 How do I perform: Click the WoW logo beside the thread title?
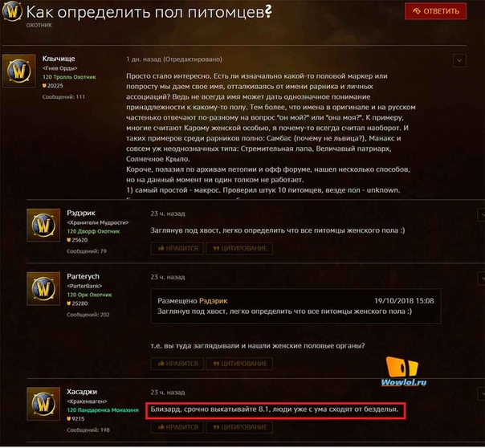point(12,11)
